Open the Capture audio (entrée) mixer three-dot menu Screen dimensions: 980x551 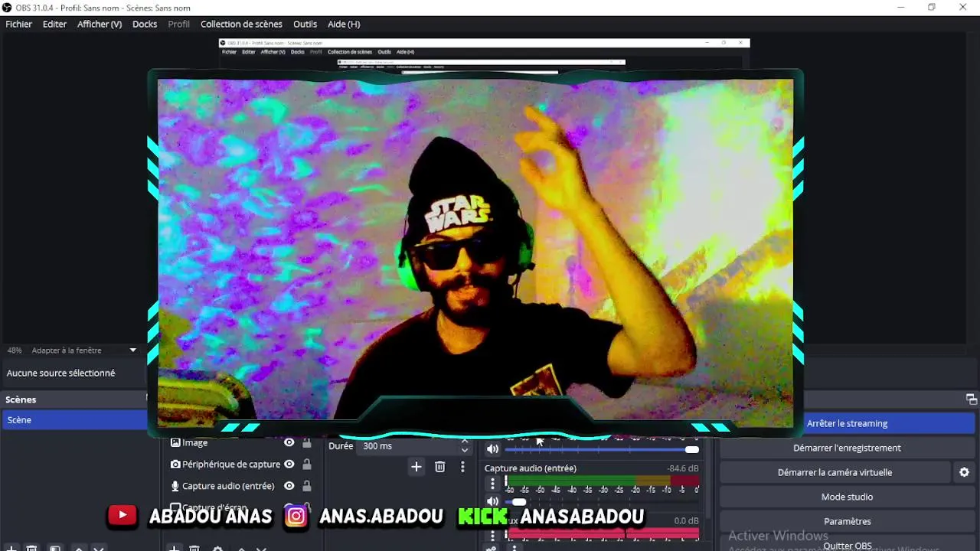coord(493,484)
